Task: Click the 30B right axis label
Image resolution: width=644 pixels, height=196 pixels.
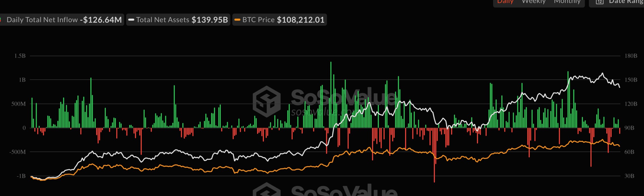Action: coord(629,176)
